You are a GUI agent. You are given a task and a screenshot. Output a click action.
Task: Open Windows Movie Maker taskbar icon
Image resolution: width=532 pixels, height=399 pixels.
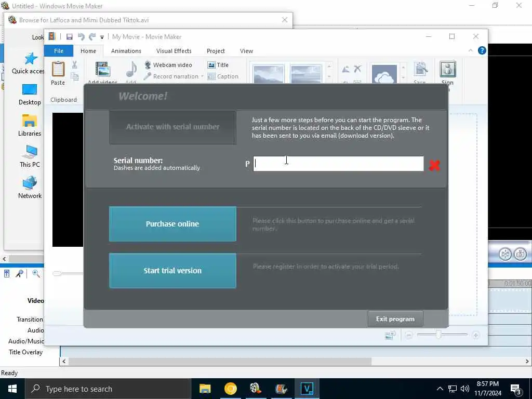click(x=256, y=389)
